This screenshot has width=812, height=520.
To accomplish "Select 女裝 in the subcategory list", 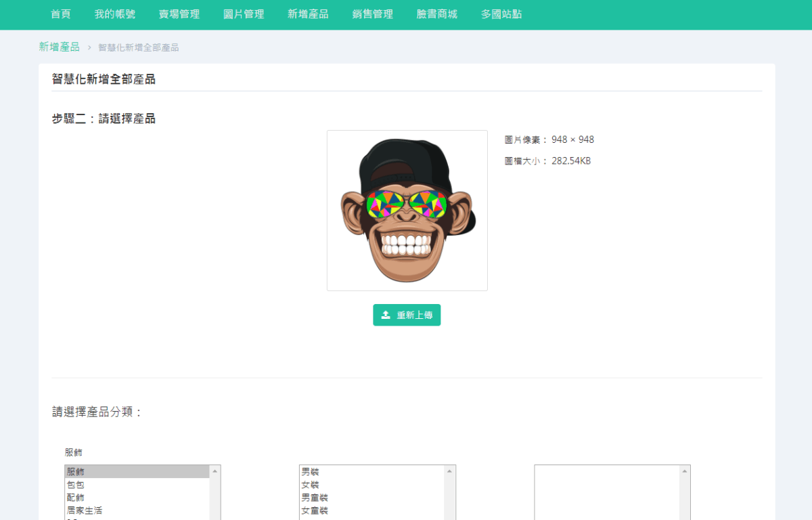I will 338,485.
